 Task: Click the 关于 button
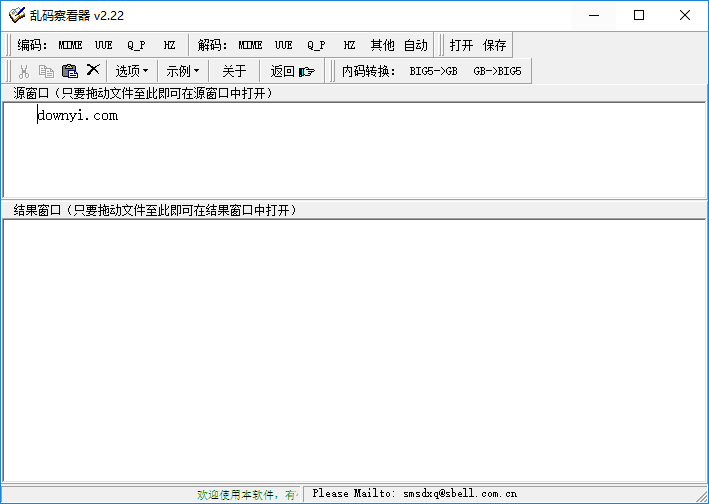click(234, 71)
